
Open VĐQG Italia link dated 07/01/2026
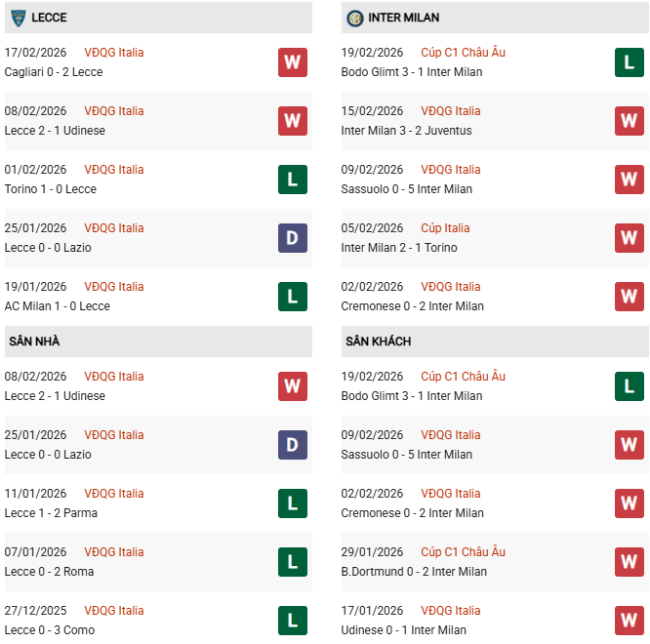pyautogui.click(x=113, y=552)
